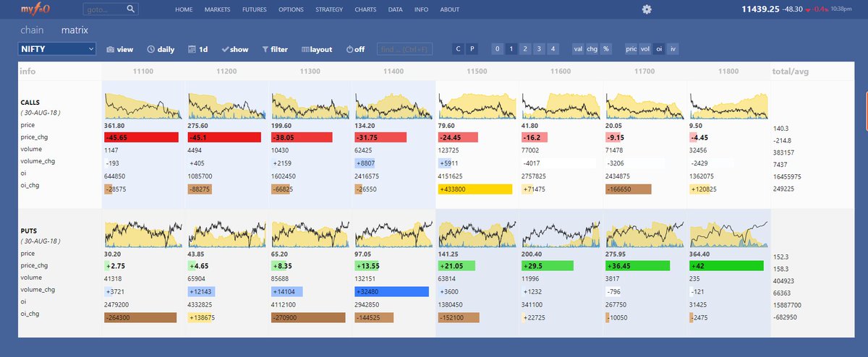Click the calendar 1d button
The image size is (868, 357).
click(x=198, y=49)
